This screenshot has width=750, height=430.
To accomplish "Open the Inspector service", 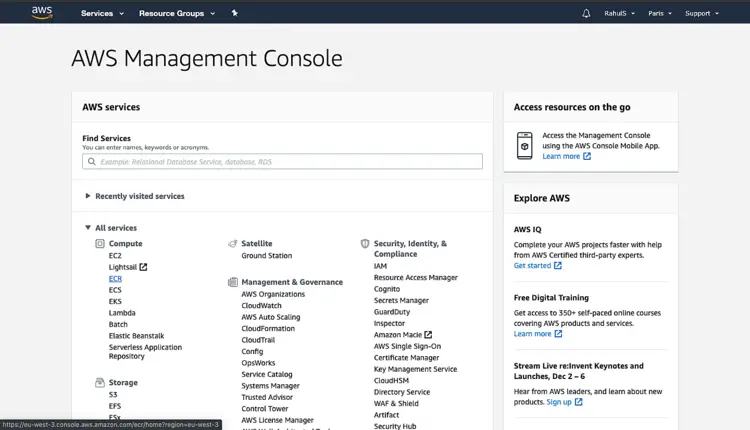I will click(389, 323).
